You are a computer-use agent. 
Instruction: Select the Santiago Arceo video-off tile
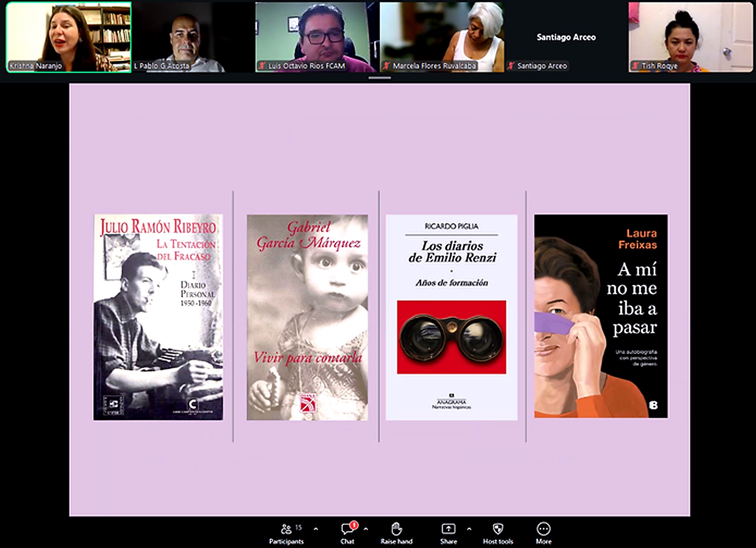click(566, 37)
